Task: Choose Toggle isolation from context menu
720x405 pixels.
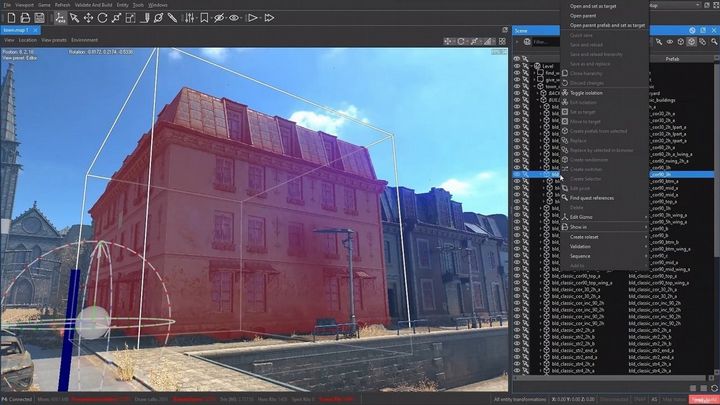Action: pos(592,92)
